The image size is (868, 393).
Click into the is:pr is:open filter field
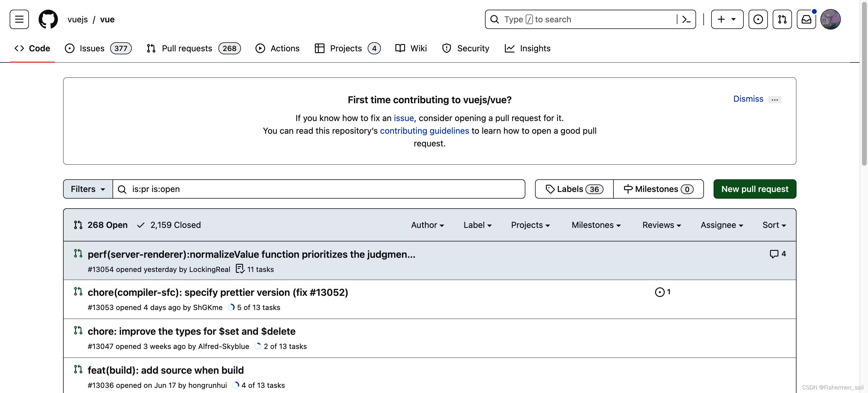pyautogui.click(x=319, y=189)
